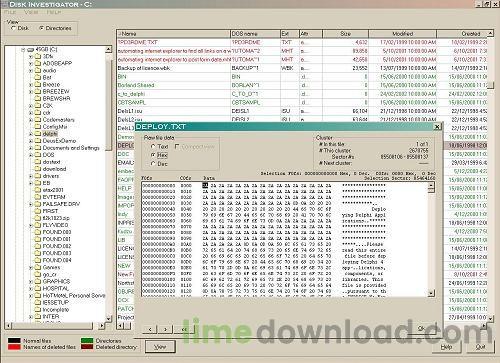Click the Help button at bottom right
Screen dimensions: 500x363
tap(446, 347)
